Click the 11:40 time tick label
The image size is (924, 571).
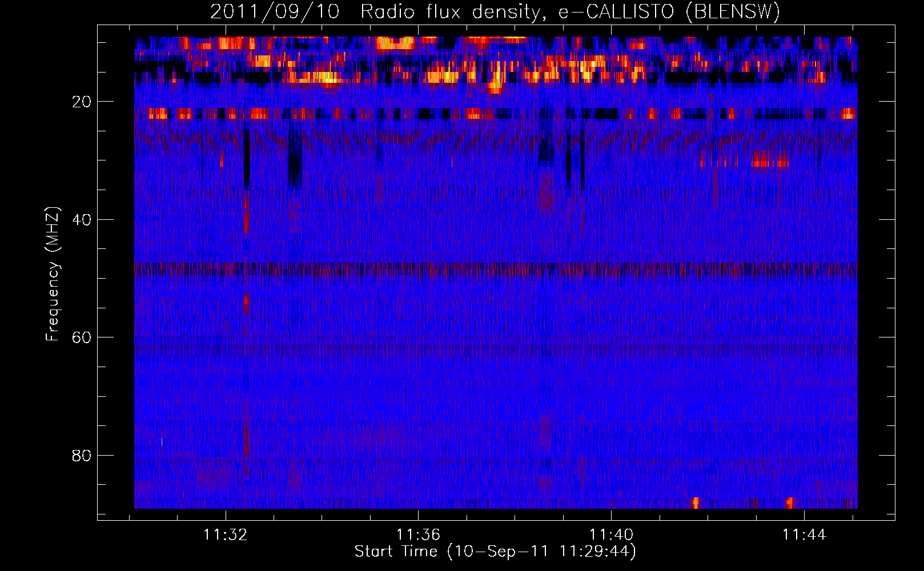pyautogui.click(x=612, y=535)
